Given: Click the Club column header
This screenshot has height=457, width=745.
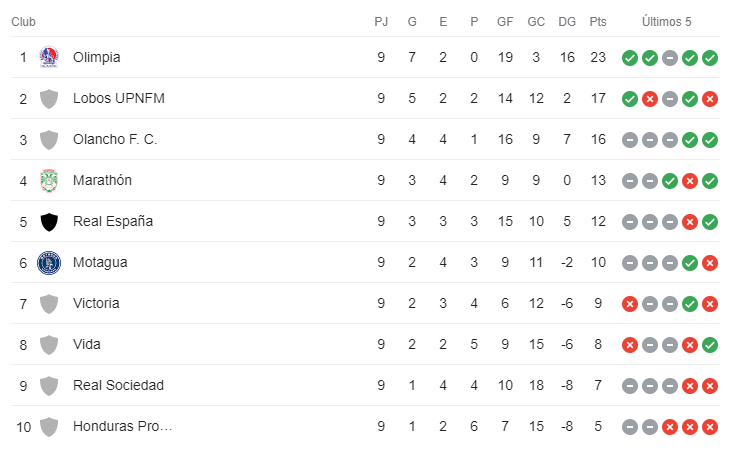Looking at the screenshot, I should (x=23, y=22).
